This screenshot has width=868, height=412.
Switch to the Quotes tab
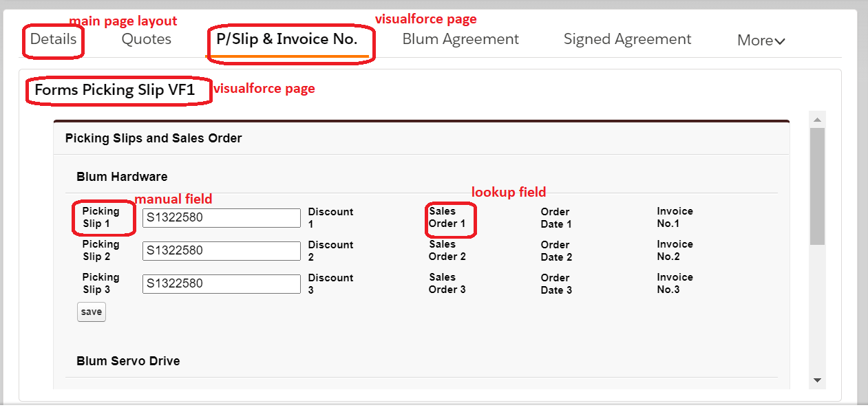pyautogui.click(x=146, y=39)
